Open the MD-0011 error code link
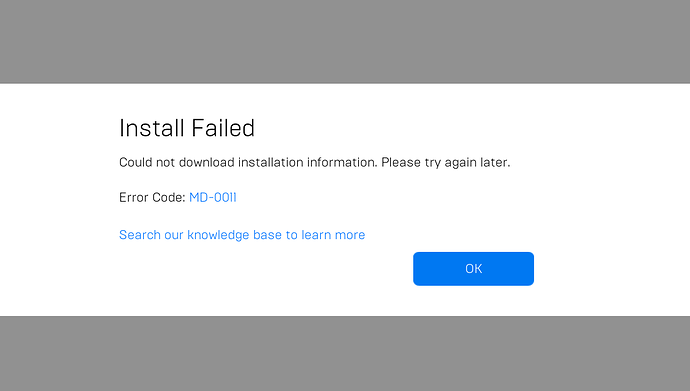This screenshot has width=690, height=391. pyautogui.click(x=213, y=197)
